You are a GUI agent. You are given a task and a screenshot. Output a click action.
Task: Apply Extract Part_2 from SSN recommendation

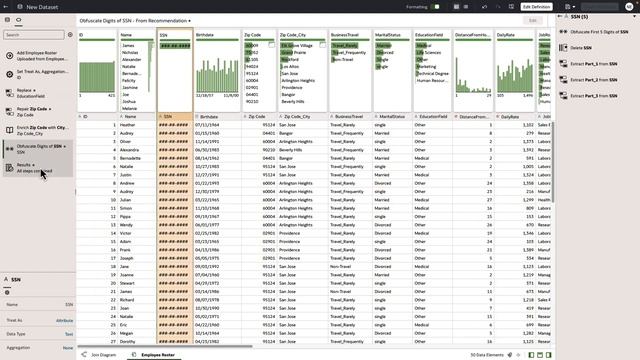click(588, 80)
